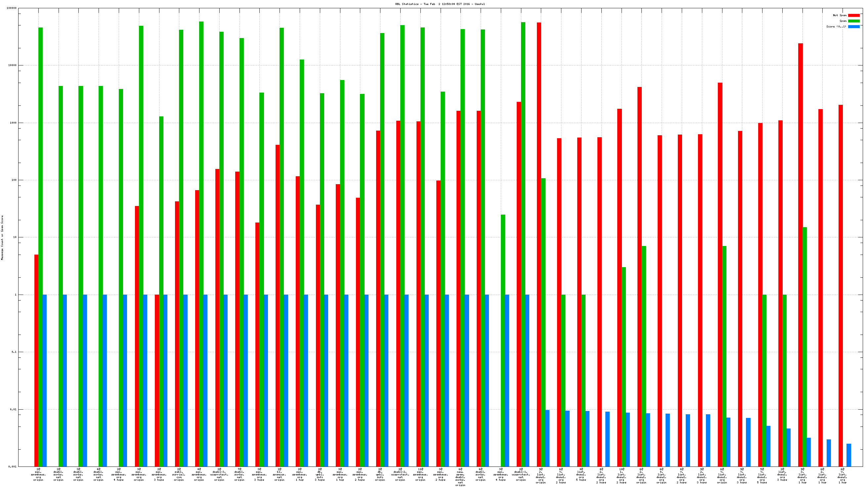Screen dimensions: 868x488
Task: Click the red Not Spam legend swatch
Action: [x=853, y=15]
